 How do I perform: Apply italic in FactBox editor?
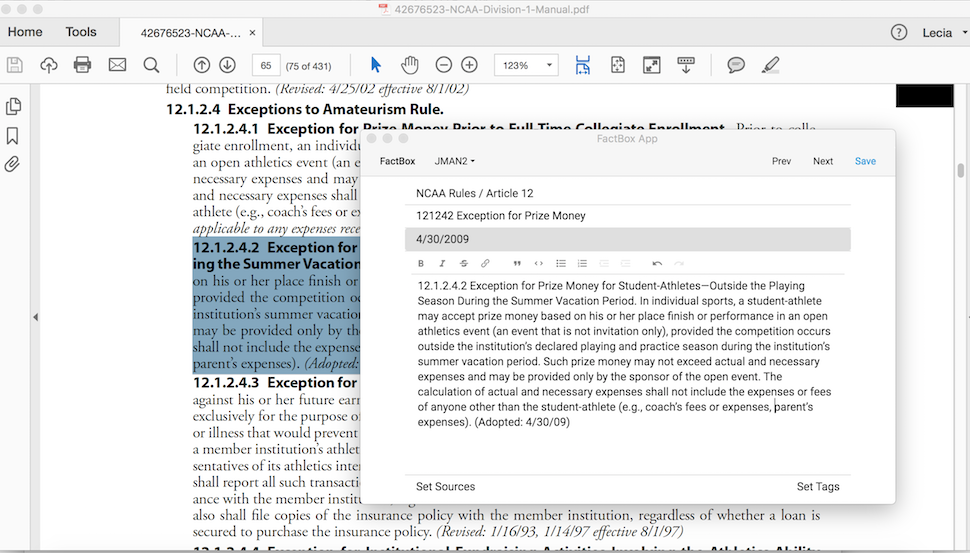coord(442,264)
